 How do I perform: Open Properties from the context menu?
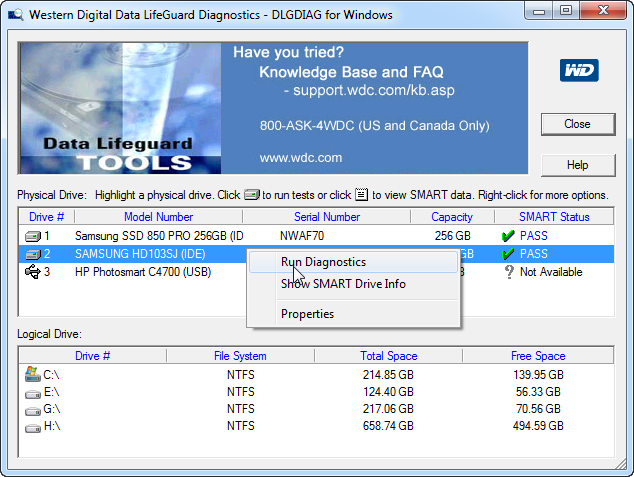354,314
